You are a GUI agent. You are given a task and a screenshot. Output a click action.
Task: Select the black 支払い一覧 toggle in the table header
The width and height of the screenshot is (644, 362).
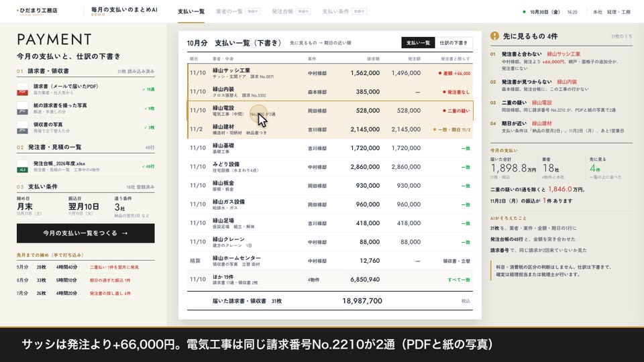pos(418,43)
